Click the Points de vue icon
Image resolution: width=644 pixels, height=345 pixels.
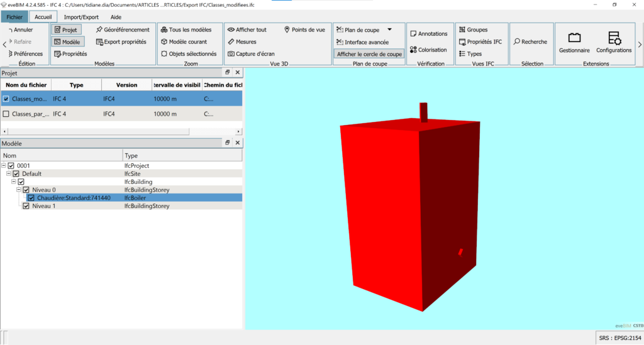(287, 30)
